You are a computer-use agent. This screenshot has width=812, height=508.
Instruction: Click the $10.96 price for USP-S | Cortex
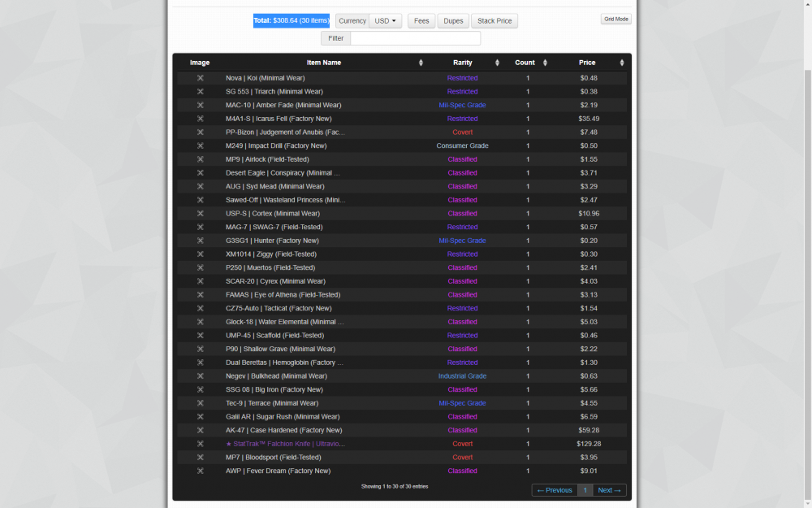click(589, 214)
